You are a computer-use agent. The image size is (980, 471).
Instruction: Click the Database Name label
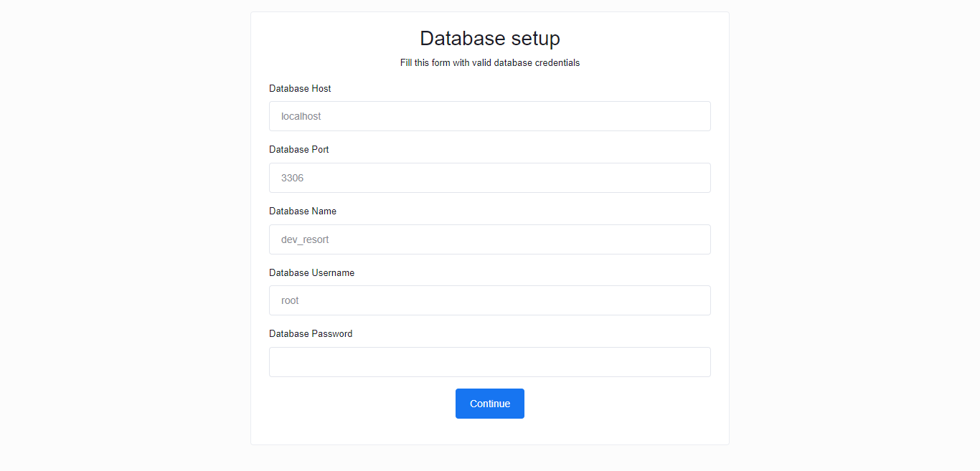coord(303,211)
